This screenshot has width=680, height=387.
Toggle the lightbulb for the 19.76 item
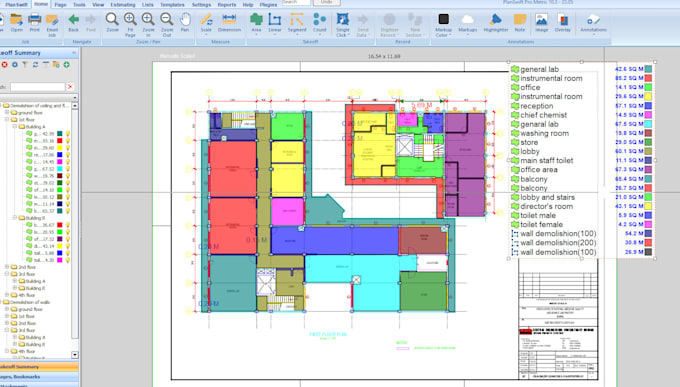click(68, 176)
